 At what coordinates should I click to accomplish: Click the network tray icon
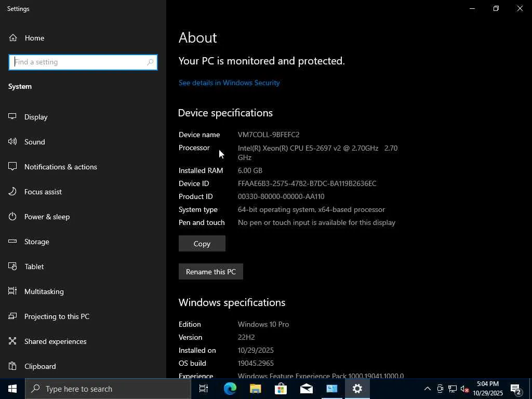point(453,389)
